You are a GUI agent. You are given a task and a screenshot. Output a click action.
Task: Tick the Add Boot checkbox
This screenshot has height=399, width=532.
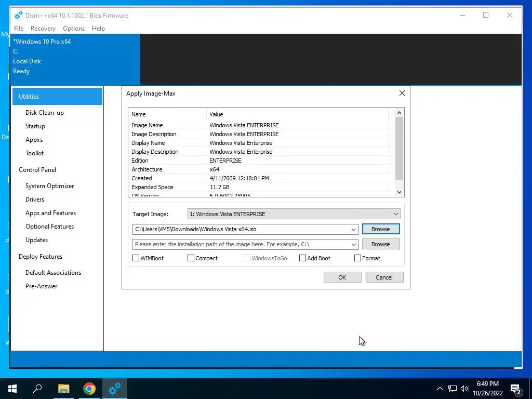pyautogui.click(x=302, y=258)
